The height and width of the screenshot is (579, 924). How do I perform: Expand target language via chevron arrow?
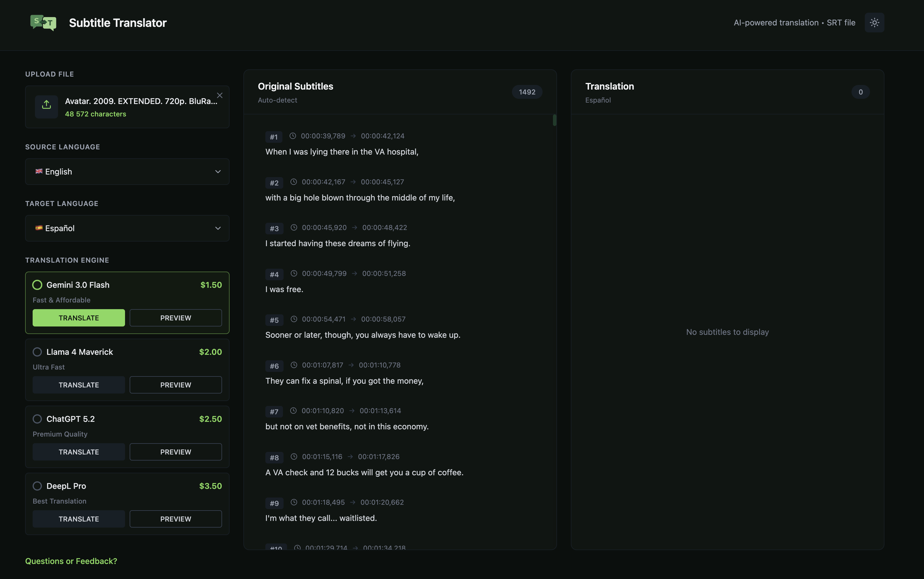point(218,228)
